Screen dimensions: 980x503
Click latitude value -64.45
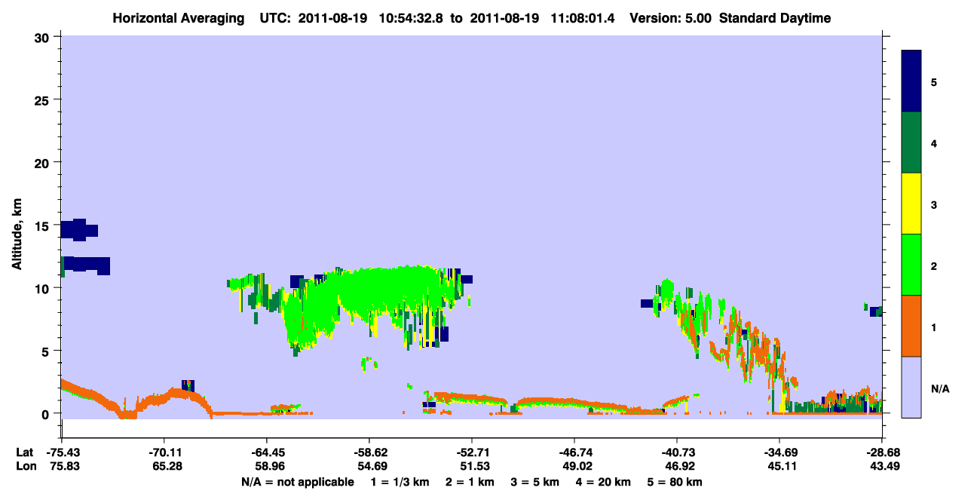point(267,452)
